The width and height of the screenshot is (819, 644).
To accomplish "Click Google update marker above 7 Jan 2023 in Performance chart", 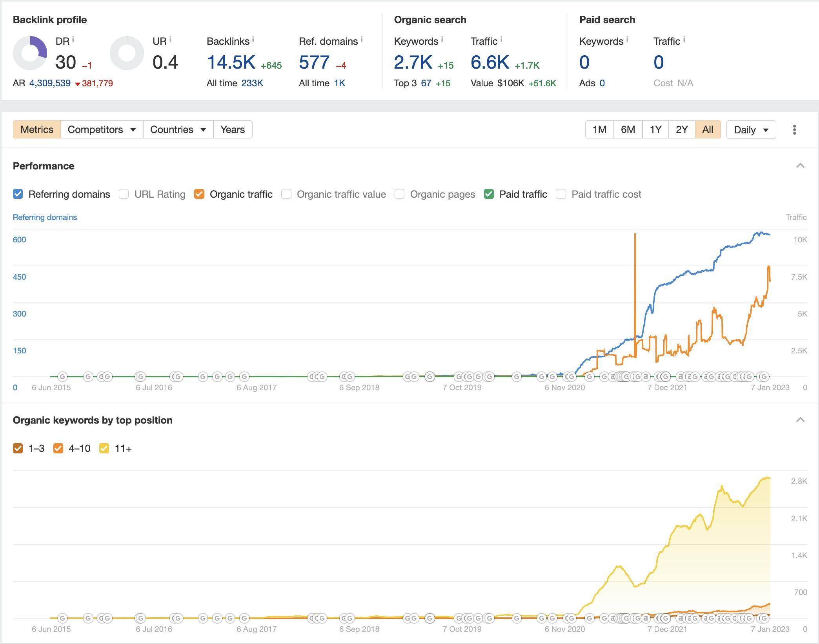I will tap(764, 377).
